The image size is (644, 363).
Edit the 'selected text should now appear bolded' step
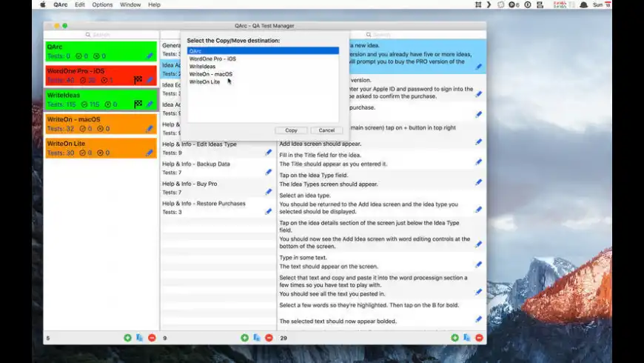[479, 319]
